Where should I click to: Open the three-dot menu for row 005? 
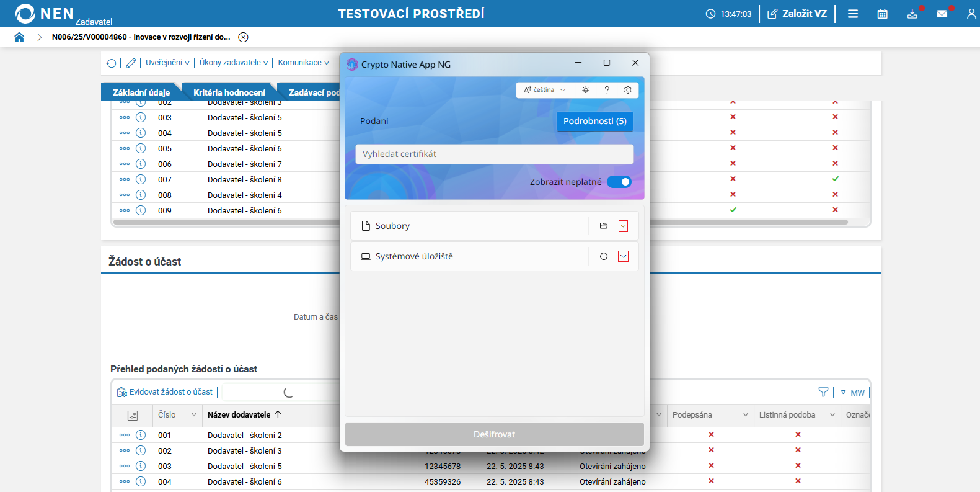[x=125, y=148]
